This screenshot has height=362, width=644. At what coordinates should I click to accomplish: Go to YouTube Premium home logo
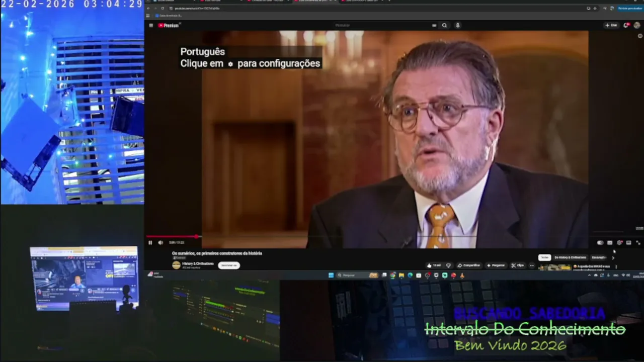(169, 25)
